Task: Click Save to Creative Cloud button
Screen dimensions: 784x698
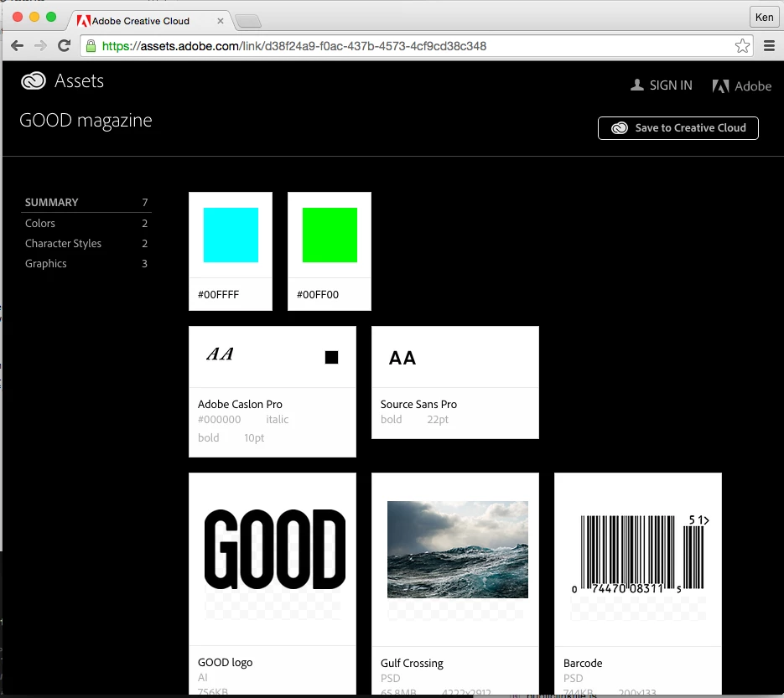Action: pos(678,128)
